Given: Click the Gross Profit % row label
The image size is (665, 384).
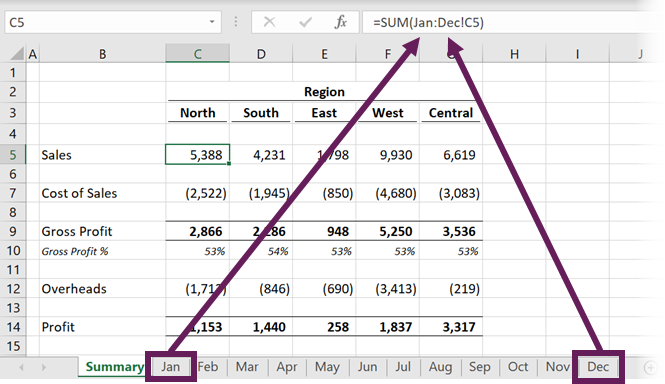Looking at the screenshot, I should pyautogui.click(x=75, y=251).
